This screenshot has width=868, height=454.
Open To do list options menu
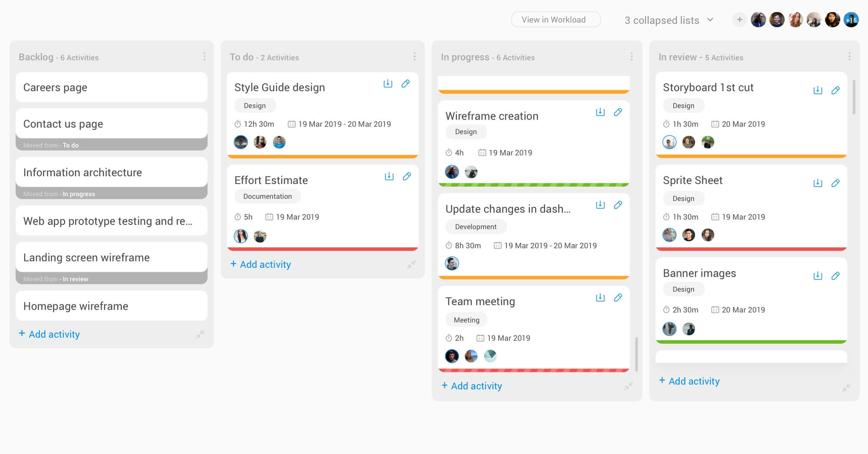tap(414, 57)
